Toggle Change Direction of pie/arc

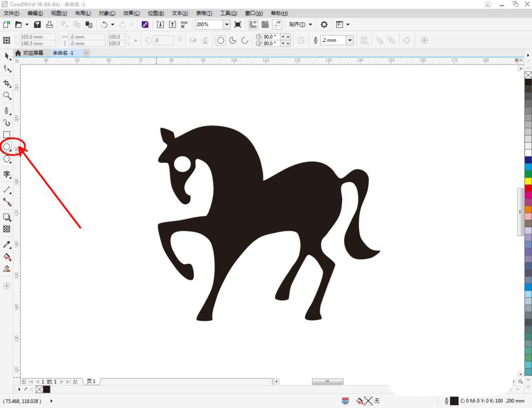click(301, 40)
